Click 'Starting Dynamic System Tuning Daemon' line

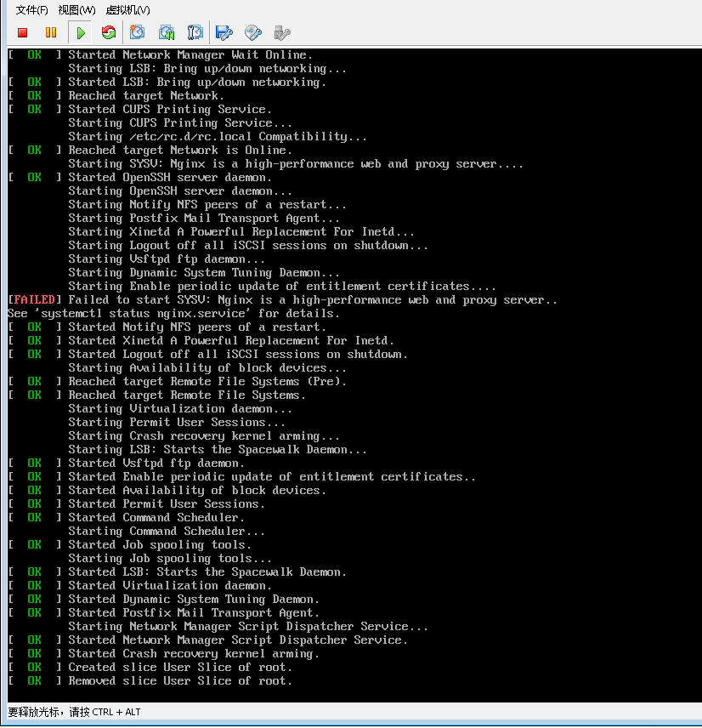[x=204, y=272]
